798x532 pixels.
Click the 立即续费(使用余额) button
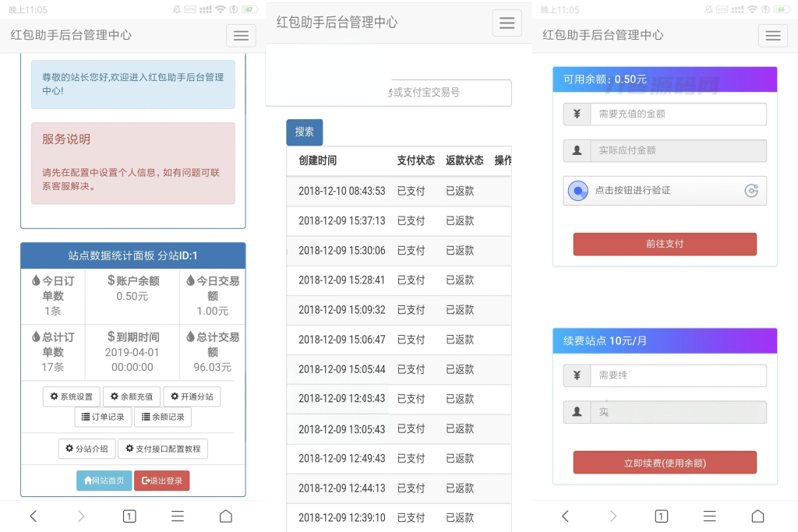(x=664, y=462)
